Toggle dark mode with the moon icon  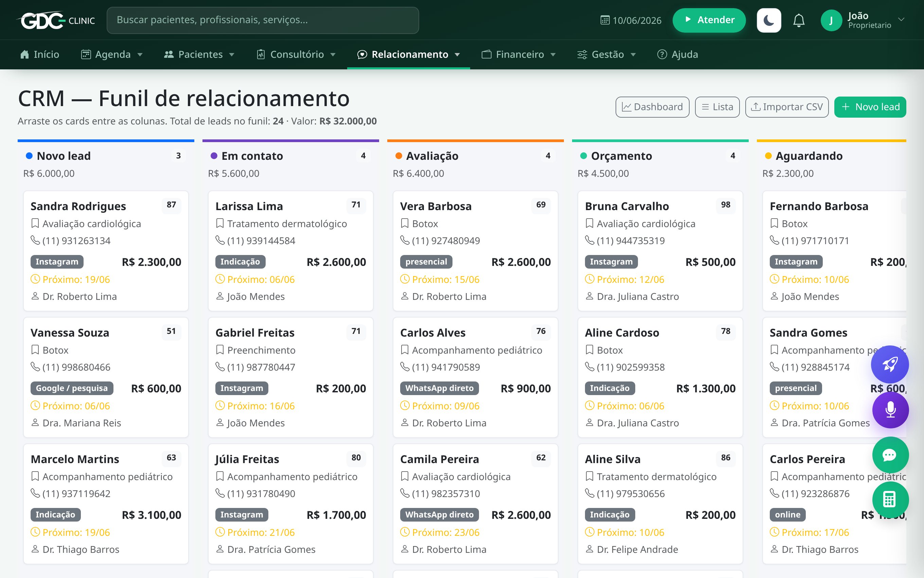point(769,20)
